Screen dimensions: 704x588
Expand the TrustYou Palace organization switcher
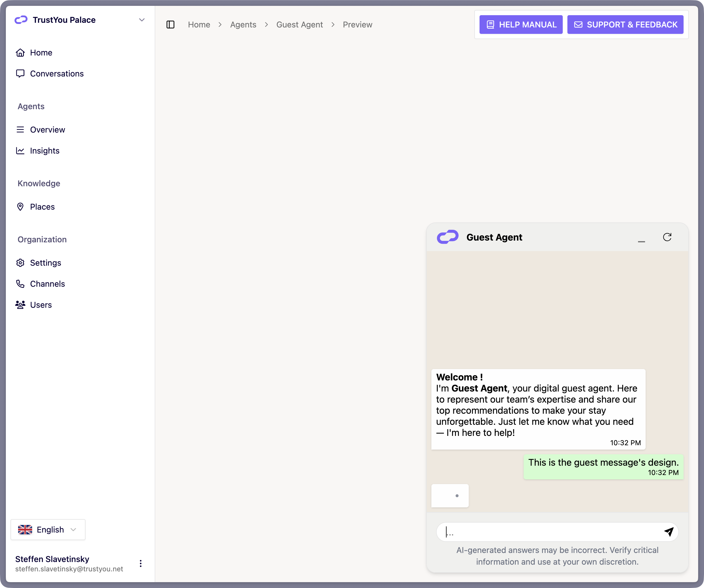(80, 20)
